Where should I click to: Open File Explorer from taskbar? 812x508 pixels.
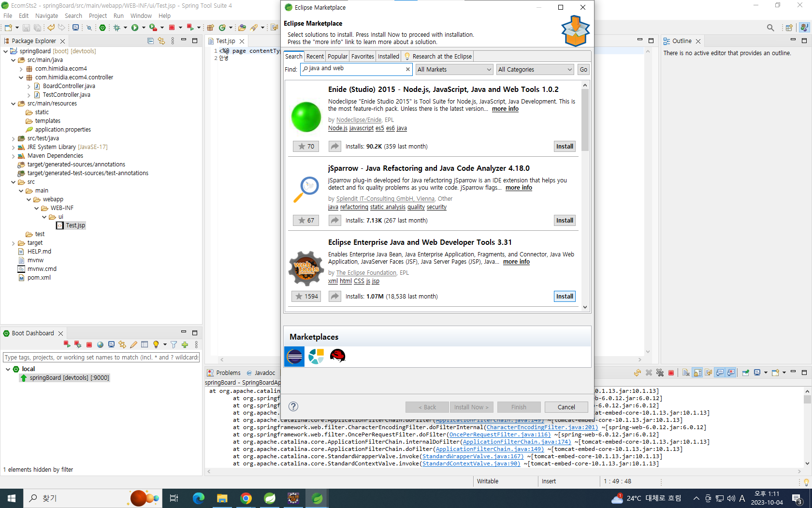222,498
